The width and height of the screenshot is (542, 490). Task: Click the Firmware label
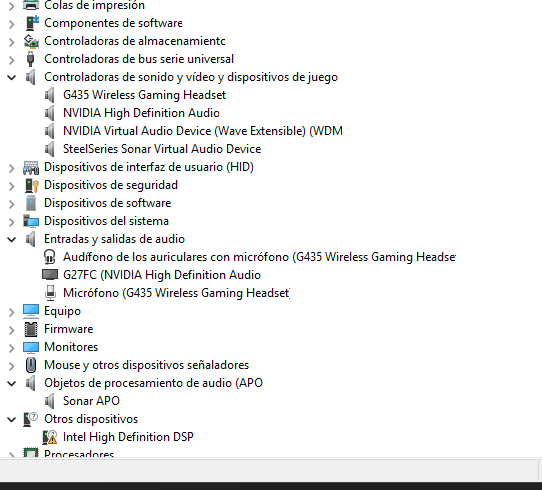pyautogui.click(x=68, y=329)
